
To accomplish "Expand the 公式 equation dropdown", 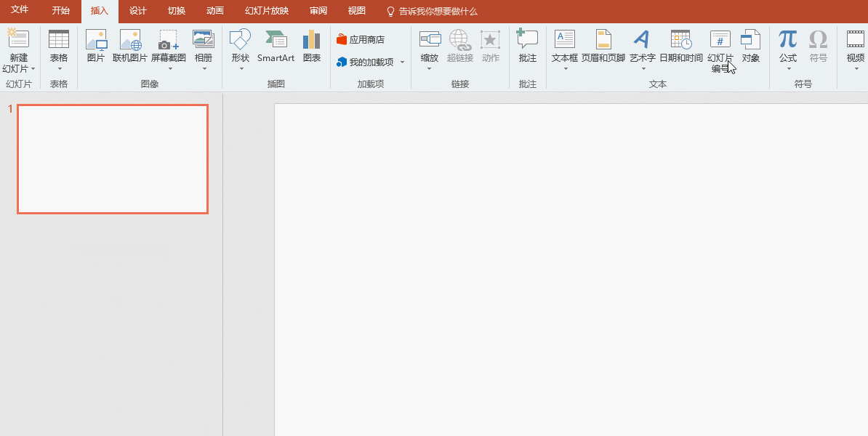I will pos(788,68).
